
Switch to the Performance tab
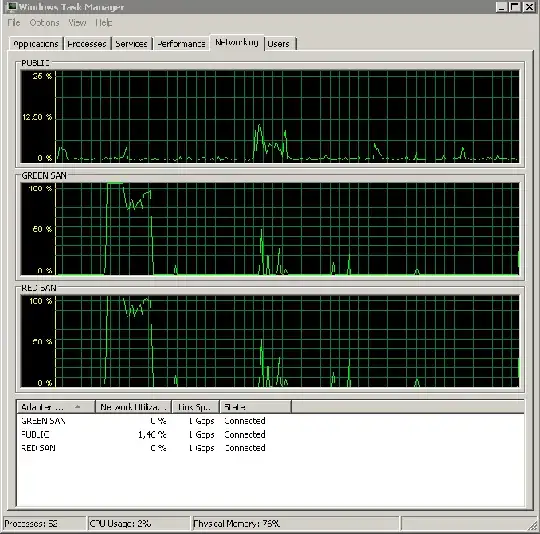click(x=181, y=44)
